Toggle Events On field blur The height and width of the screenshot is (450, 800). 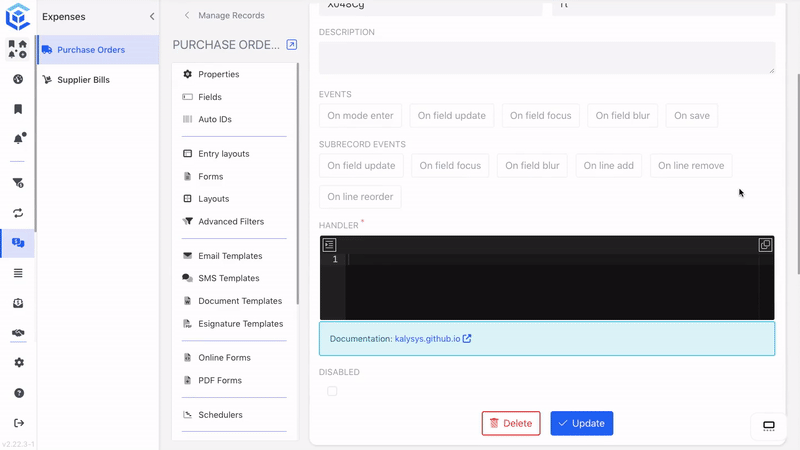[622, 115]
